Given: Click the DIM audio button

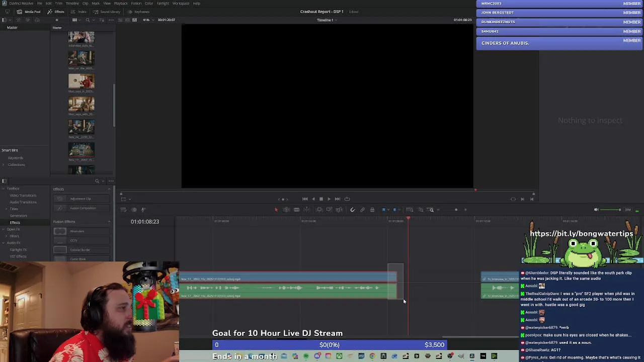Looking at the screenshot, I should tap(627, 210).
